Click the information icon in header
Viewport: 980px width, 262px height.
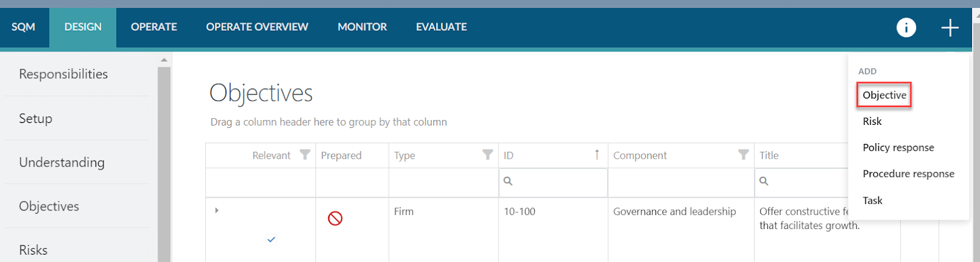(906, 28)
